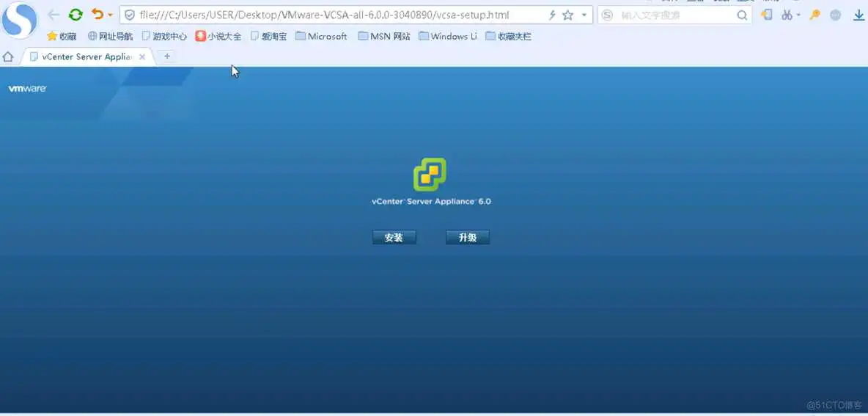868x416 pixels.
Task: Click the vmware logo on the page
Action: pos(27,89)
